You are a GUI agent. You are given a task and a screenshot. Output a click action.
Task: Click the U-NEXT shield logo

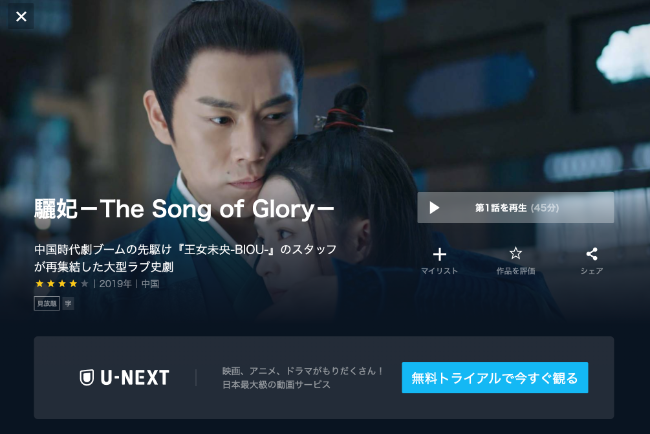(x=87, y=377)
